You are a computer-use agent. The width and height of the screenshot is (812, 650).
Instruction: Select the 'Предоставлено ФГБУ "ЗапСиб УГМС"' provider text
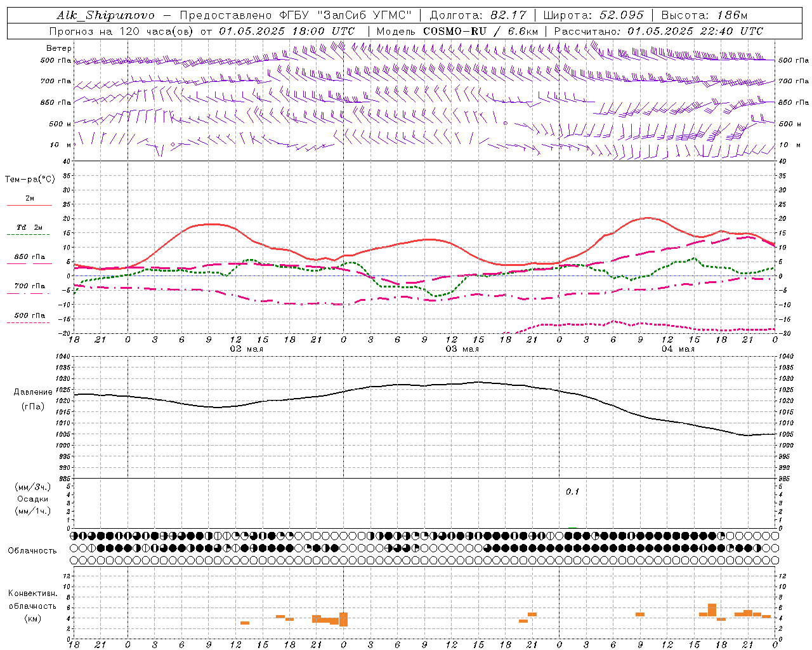point(297,15)
